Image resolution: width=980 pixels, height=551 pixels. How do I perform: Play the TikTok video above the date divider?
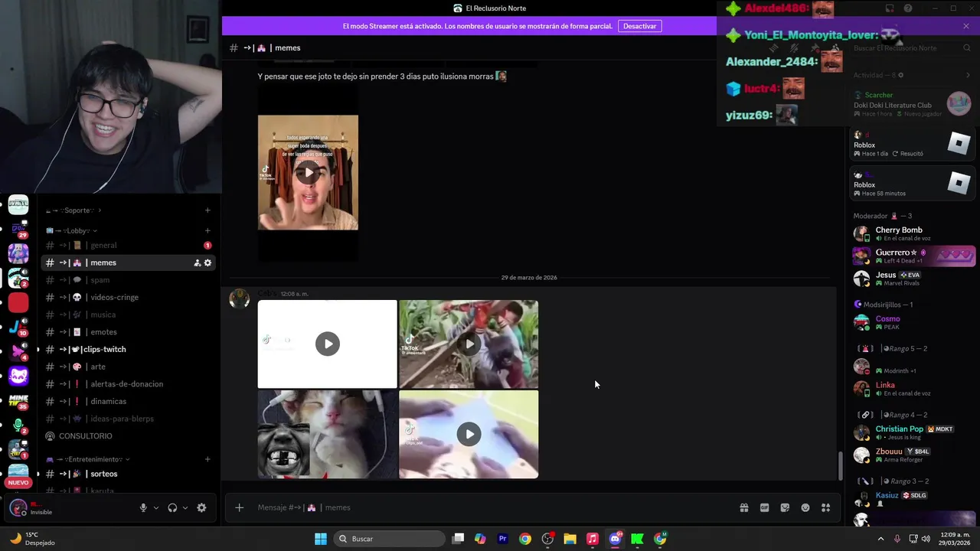pos(308,172)
